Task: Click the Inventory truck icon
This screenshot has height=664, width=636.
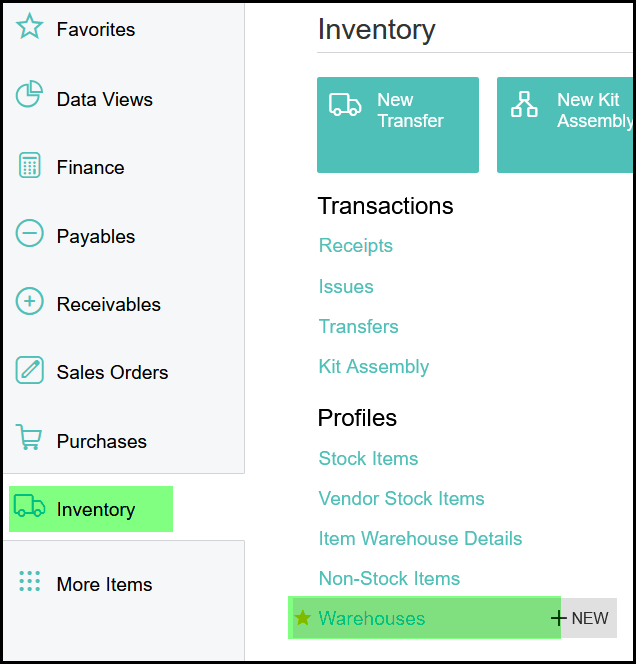Action: point(30,508)
